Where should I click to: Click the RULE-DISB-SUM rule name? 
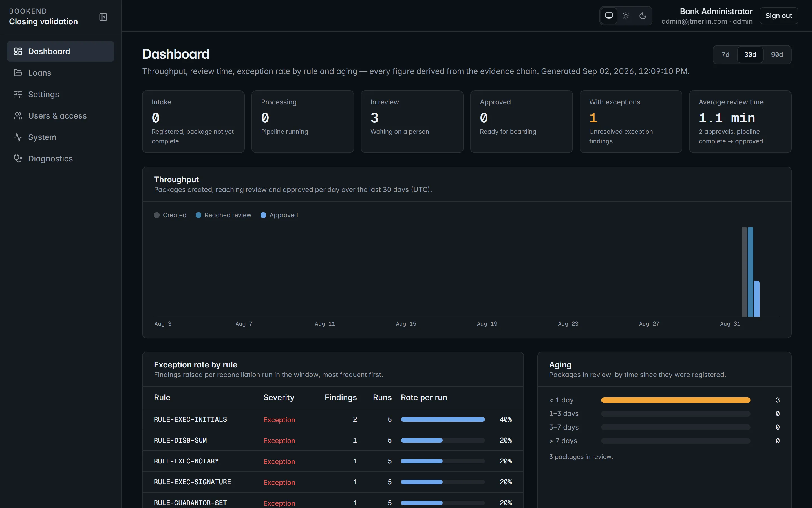[x=180, y=440]
